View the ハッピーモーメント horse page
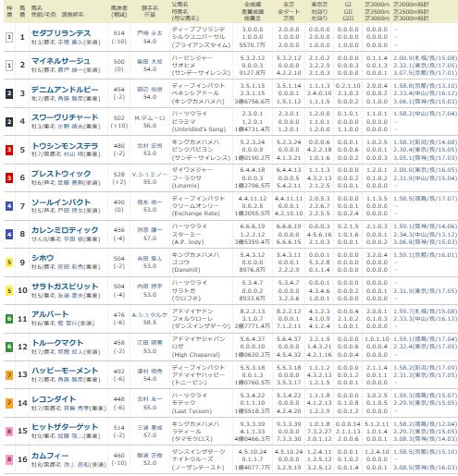 click(65, 371)
